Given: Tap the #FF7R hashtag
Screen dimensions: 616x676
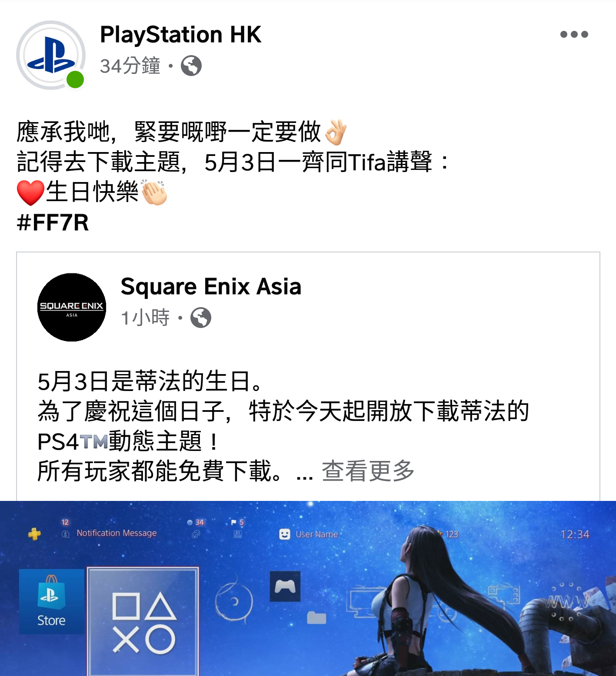Looking at the screenshot, I should (53, 222).
